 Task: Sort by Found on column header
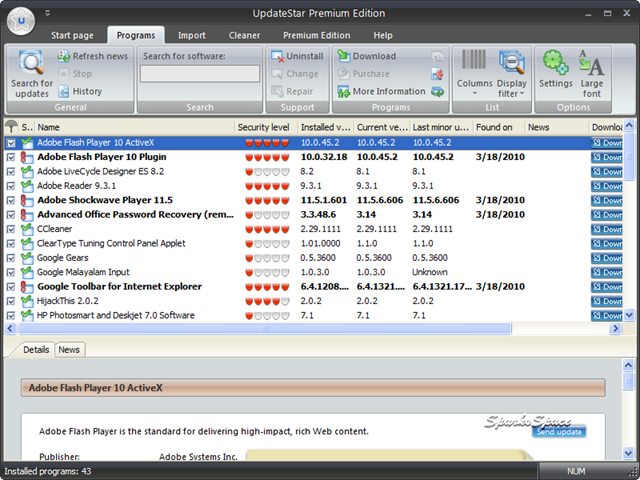[x=499, y=127]
